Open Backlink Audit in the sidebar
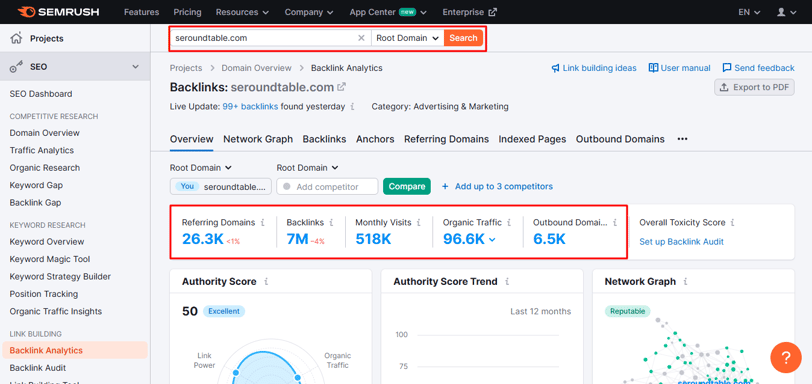Screen dimensions: 812x384 click(x=38, y=368)
